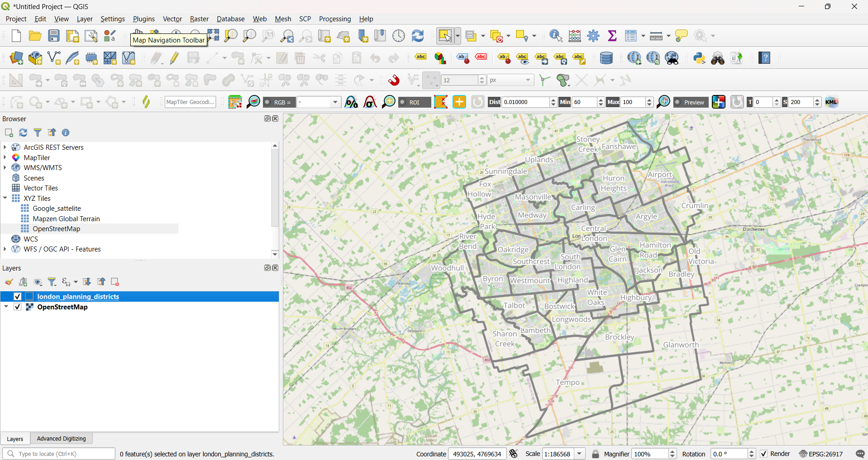The width and height of the screenshot is (868, 460).
Task: Open Processing Toolbox gear icon
Action: tap(593, 36)
